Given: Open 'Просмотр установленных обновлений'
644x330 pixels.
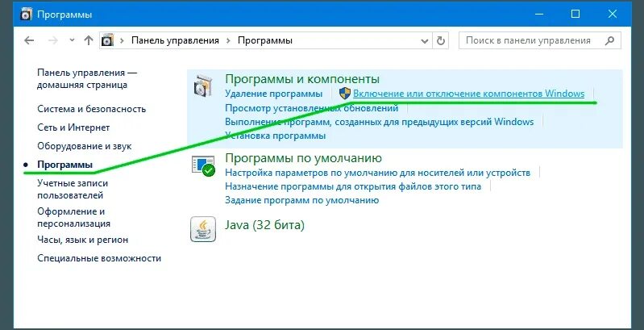Looking at the screenshot, I should pos(312,108).
